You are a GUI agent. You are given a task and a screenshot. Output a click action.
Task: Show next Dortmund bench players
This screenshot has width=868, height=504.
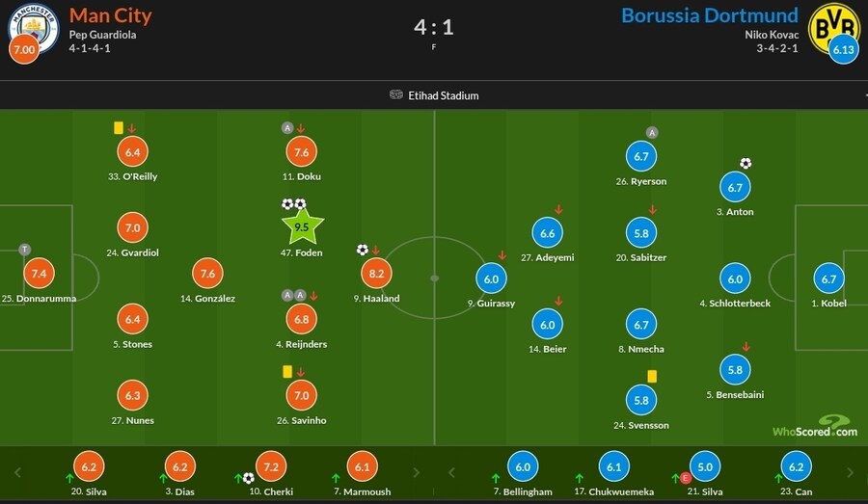[x=850, y=472]
